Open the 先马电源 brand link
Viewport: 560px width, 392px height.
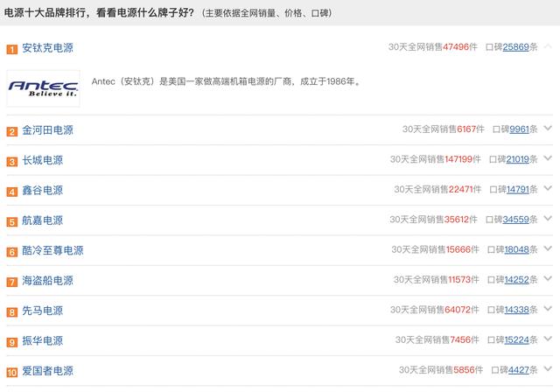(43, 311)
